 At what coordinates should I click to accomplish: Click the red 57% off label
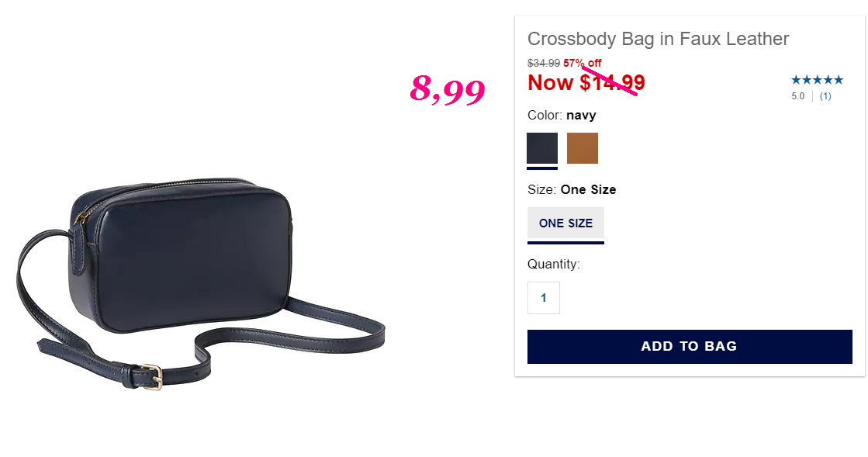click(583, 63)
